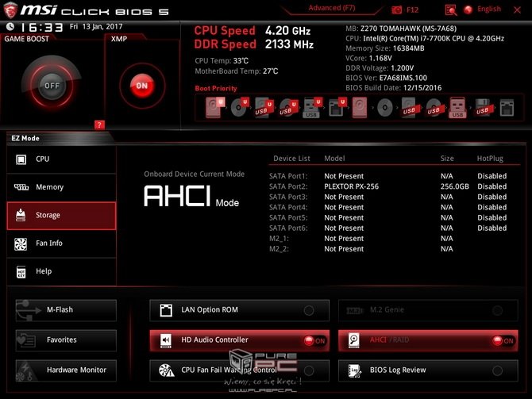Click the M2_2 device row label

[279, 249]
